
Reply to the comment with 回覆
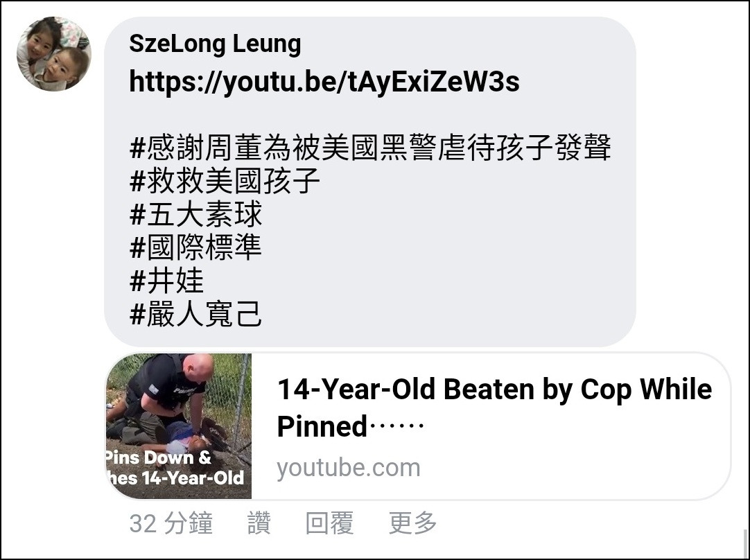(x=329, y=523)
